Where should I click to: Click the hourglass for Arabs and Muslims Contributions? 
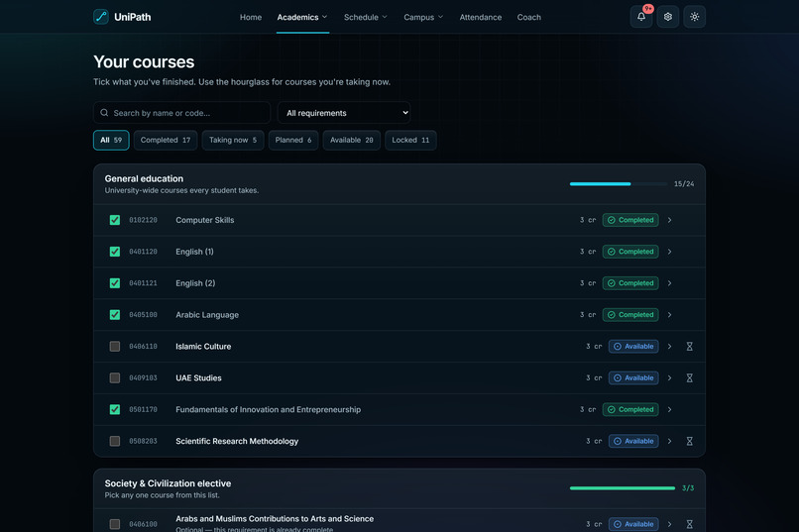click(689, 524)
